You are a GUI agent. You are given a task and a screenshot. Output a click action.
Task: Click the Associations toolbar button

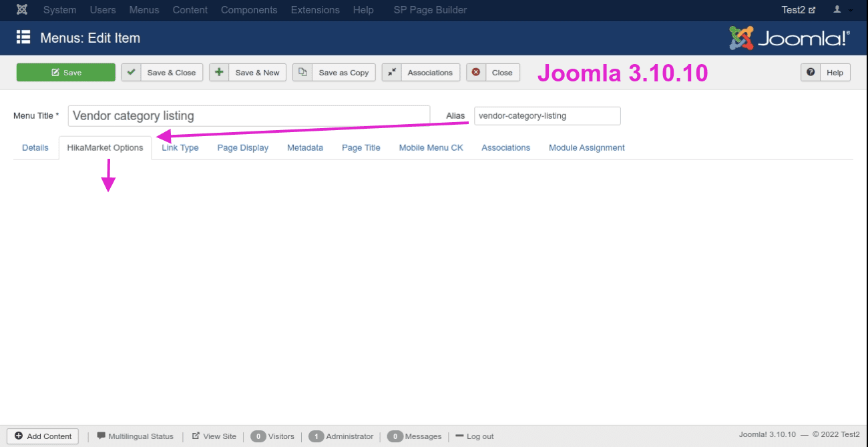[x=421, y=73]
